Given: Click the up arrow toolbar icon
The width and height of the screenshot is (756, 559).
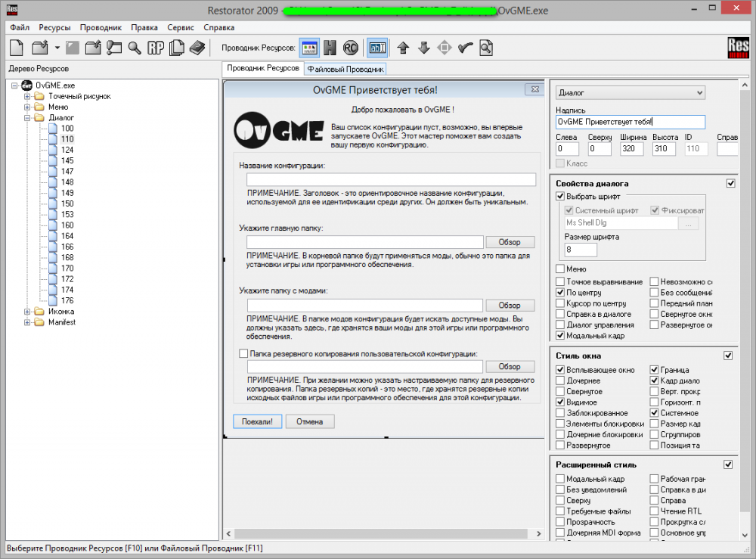Looking at the screenshot, I should coord(403,48).
